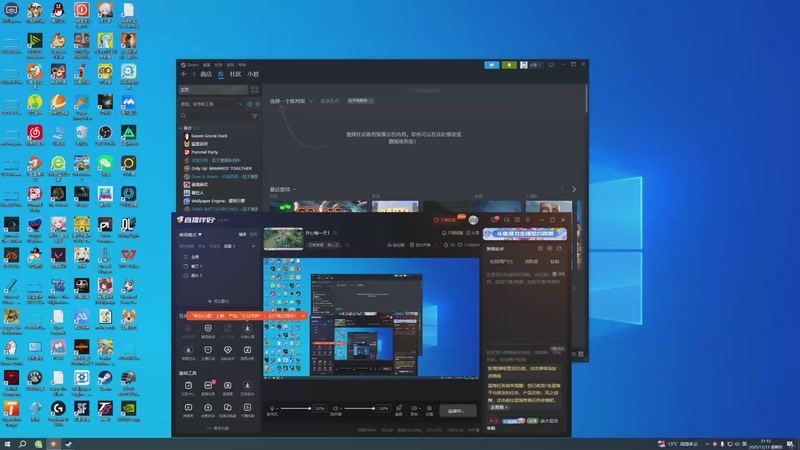The height and width of the screenshot is (450, 800).
Task: Open the blue announcements button in Steam
Action: pyautogui.click(x=491, y=65)
